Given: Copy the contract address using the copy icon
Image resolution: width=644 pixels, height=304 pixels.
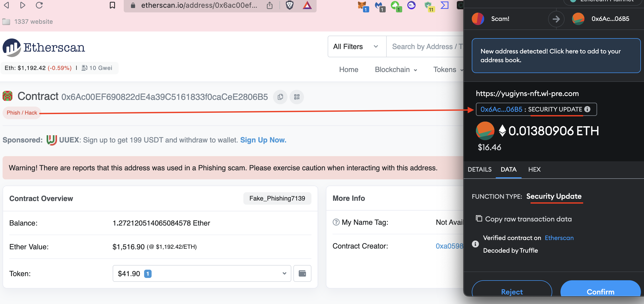Looking at the screenshot, I should pyautogui.click(x=280, y=97).
